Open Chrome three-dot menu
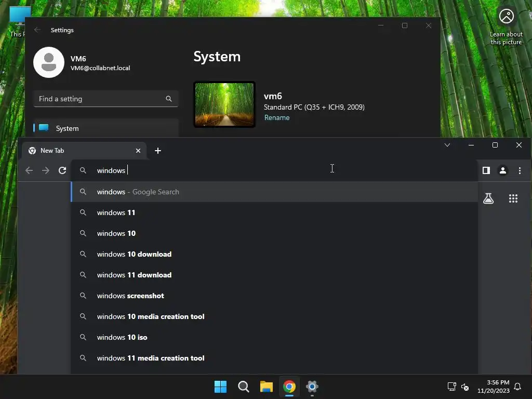 520,170
